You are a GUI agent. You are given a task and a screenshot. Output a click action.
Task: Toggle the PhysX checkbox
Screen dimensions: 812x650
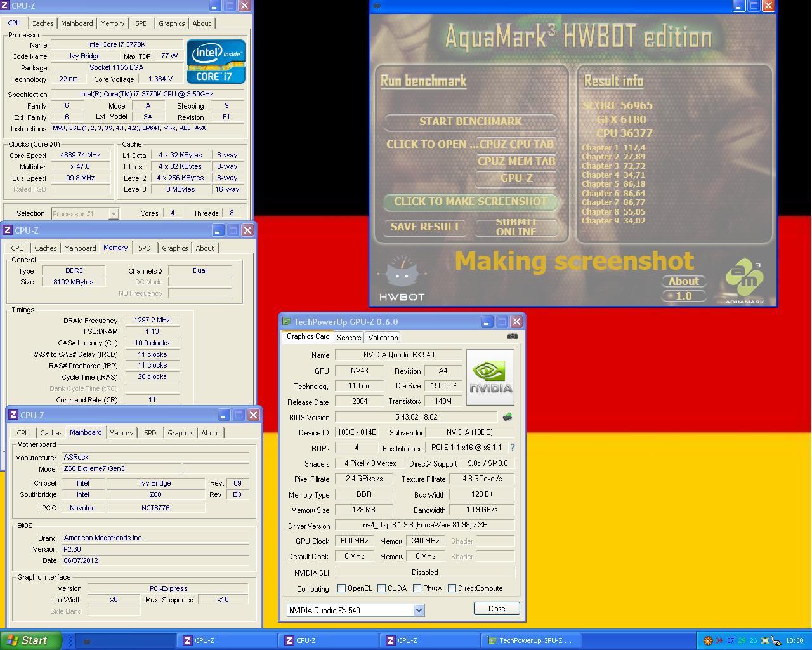[417, 588]
